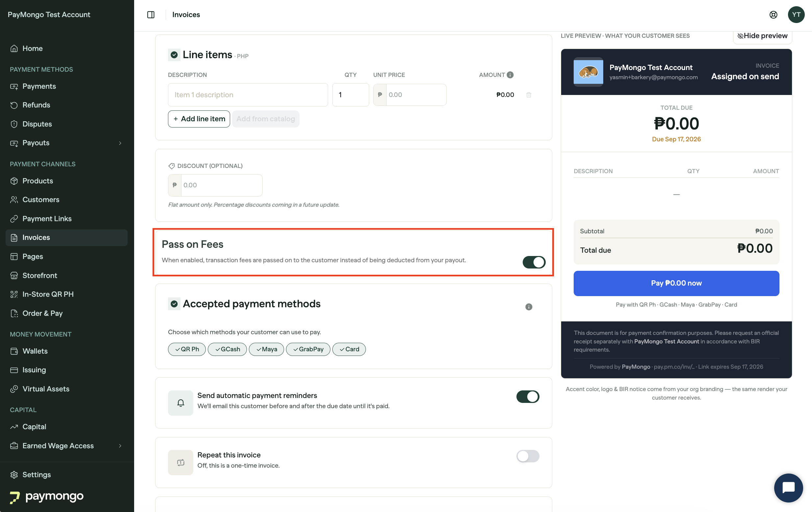The height and width of the screenshot is (512, 812).
Task: Click the Disputes shield icon
Action: click(14, 124)
